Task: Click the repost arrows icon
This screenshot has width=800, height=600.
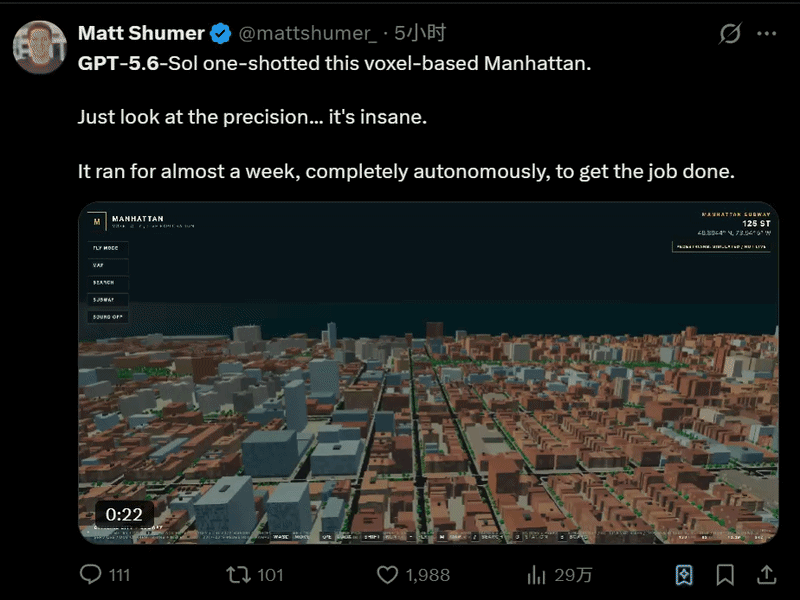Action: [x=238, y=575]
